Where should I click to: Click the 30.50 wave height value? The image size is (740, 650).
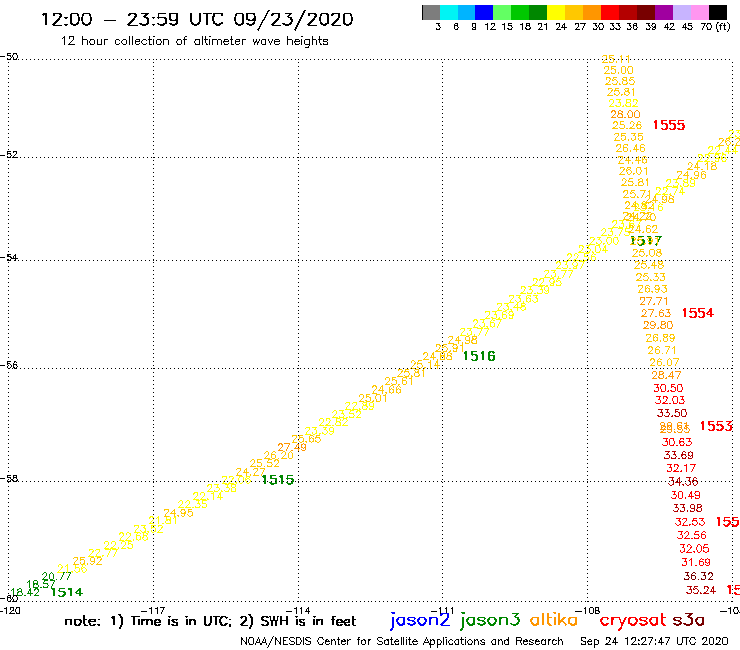pos(668,388)
